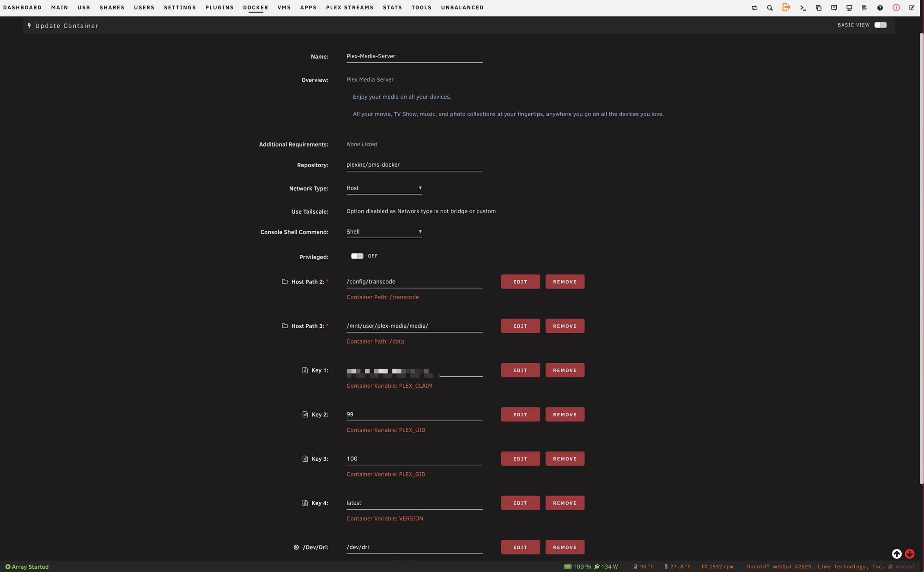Click the Key 2 value field showing 99
924x572 pixels.
click(x=414, y=415)
